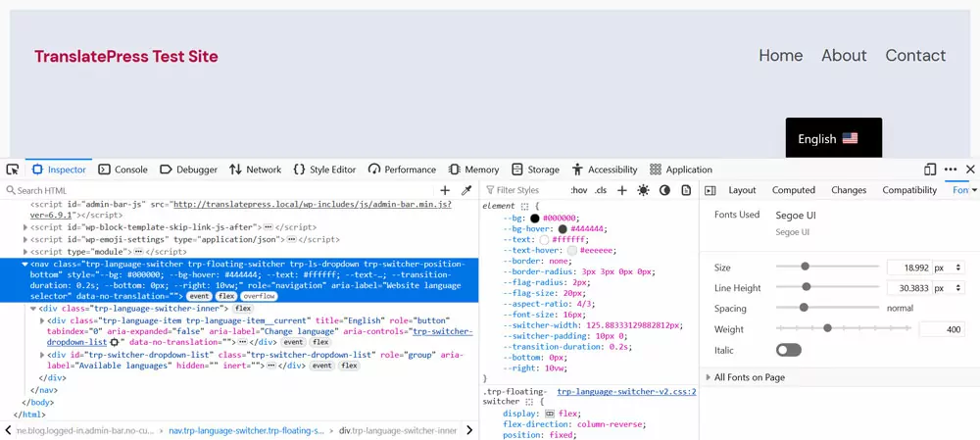Open the English language switcher on page
This screenshot has width=980, height=440.
[x=834, y=138]
